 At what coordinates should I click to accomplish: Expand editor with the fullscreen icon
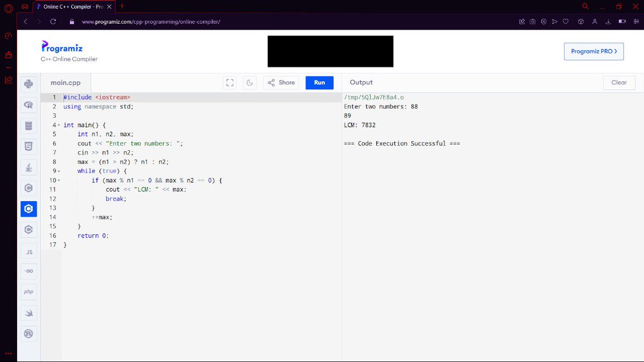coord(230,83)
